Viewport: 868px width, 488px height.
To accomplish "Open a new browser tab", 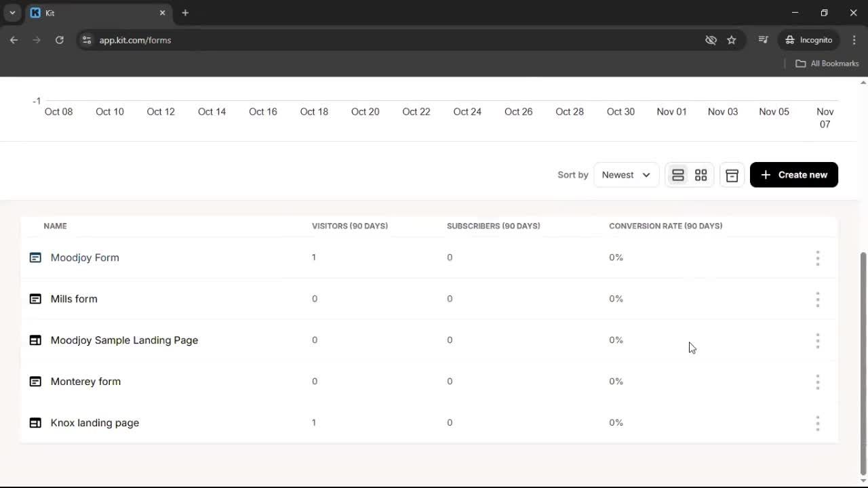I will pyautogui.click(x=185, y=13).
